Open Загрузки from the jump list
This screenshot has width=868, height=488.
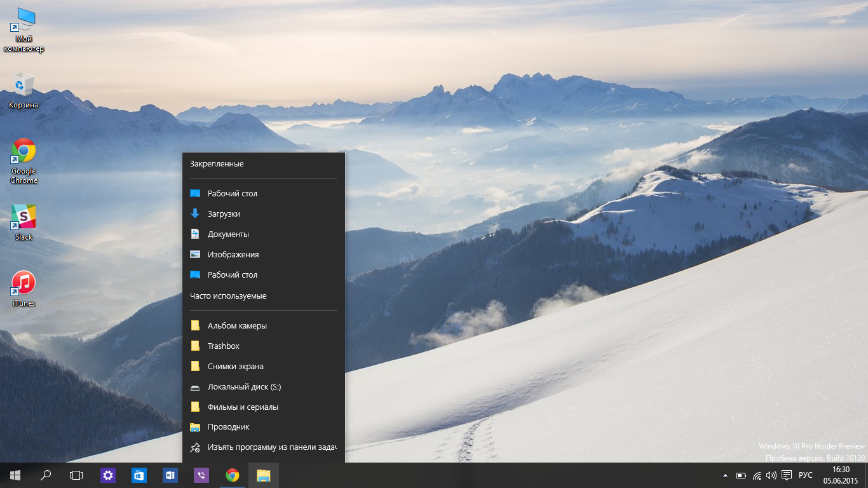click(x=224, y=214)
